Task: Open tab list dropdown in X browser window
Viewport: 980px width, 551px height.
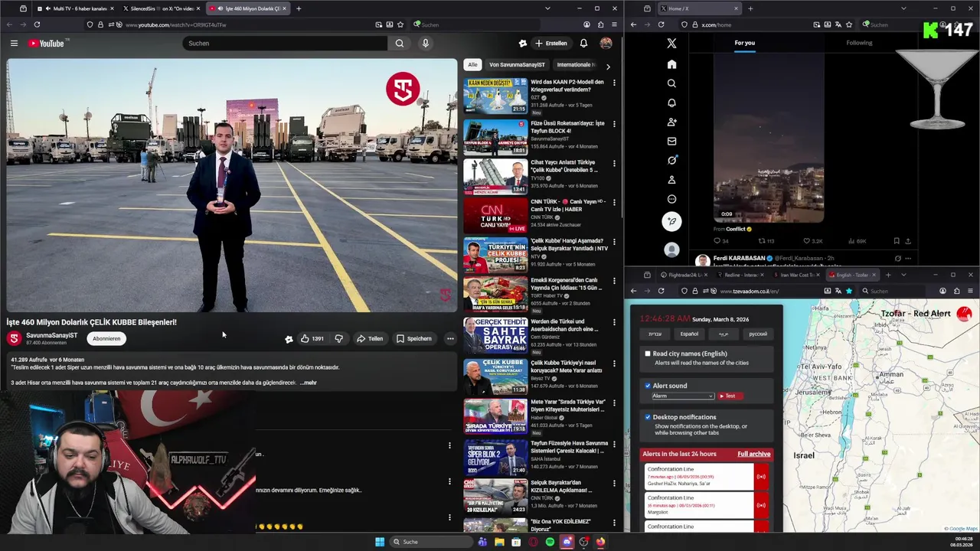Action: click(x=903, y=8)
